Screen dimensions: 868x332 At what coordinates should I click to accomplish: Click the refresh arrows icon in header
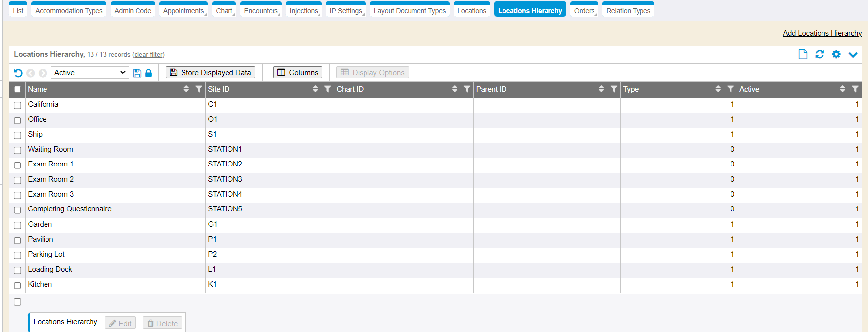820,54
